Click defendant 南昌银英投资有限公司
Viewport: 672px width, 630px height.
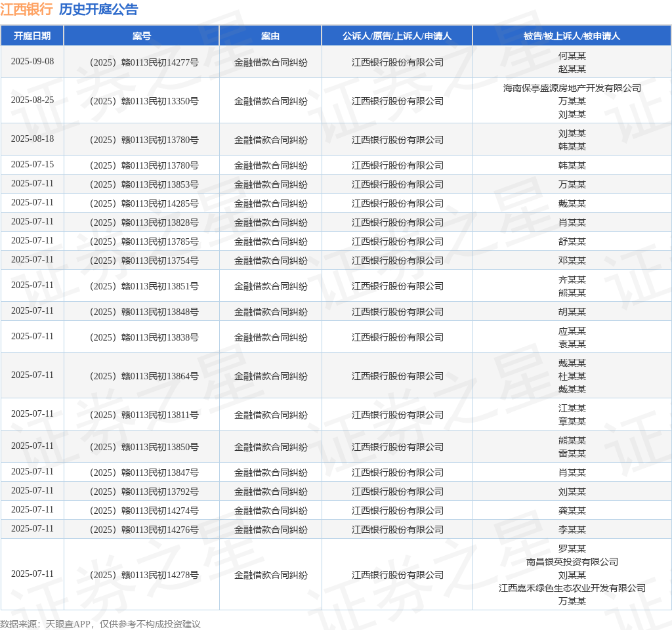point(572,562)
